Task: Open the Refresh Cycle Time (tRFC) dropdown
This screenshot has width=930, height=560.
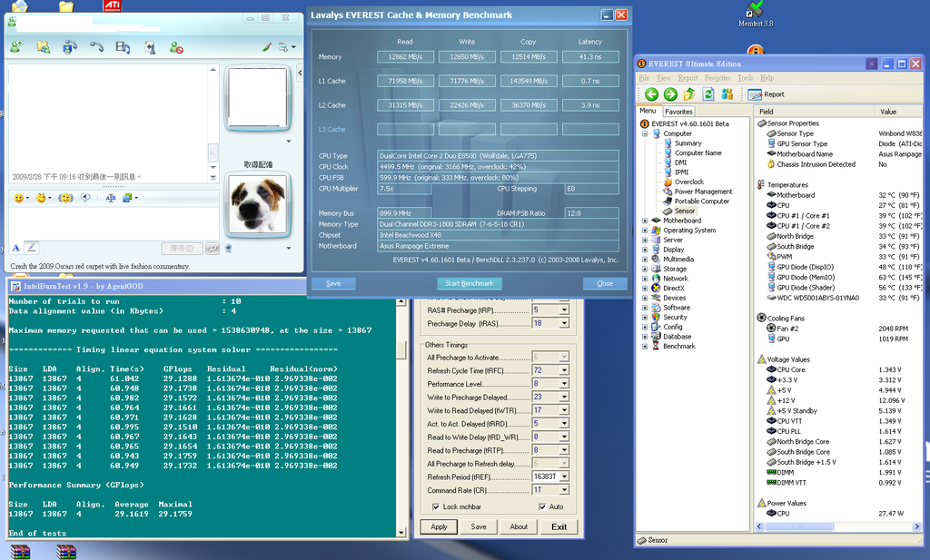Action: pos(564,370)
